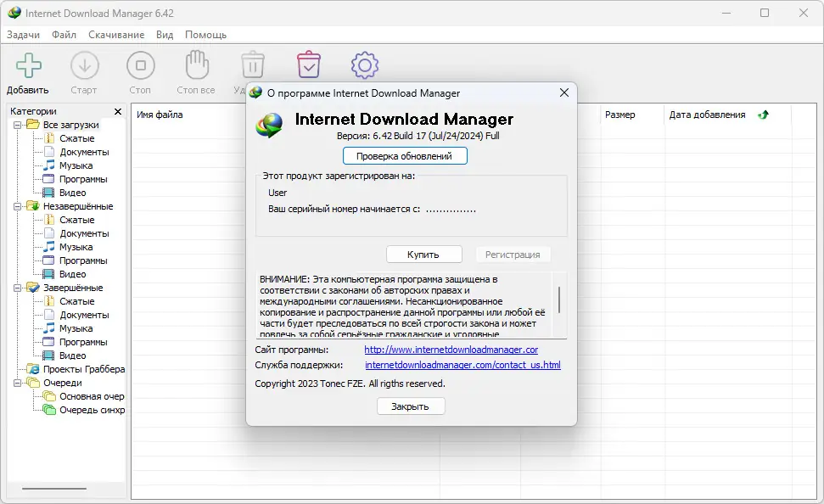Image resolution: width=824 pixels, height=504 pixels.
Task: Sort by Дата добавления column header
Action: pyautogui.click(x=708, y=115)
